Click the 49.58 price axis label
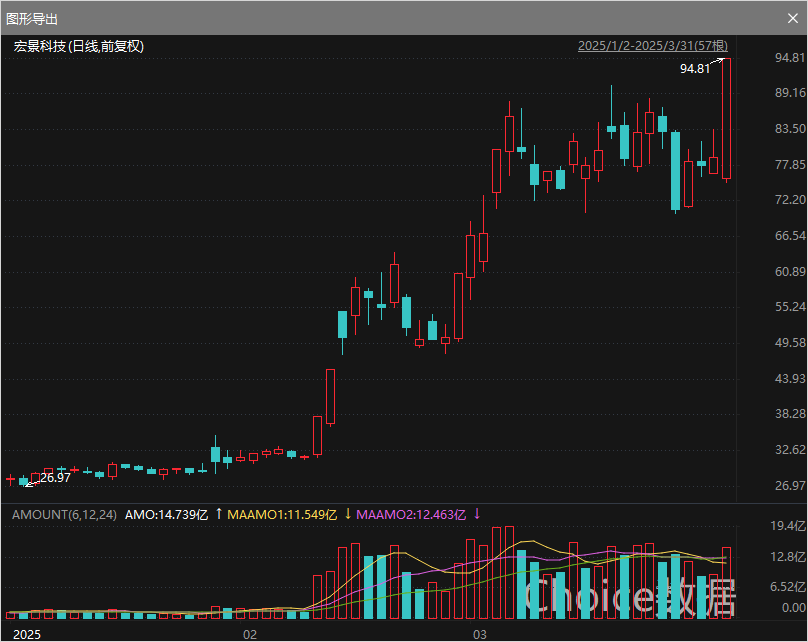808x642 pixels. (x=790, y=343)
